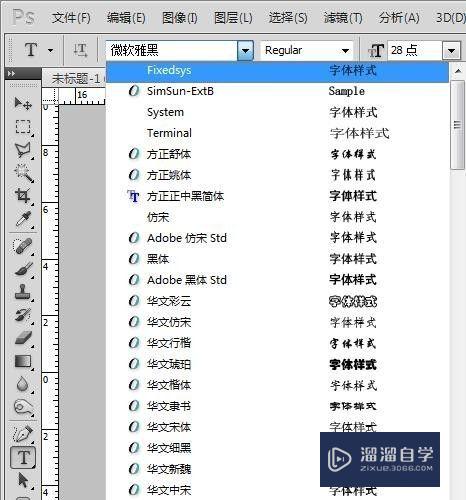
Task: Choose the 方正姚体 font
Action: [277, 175]
